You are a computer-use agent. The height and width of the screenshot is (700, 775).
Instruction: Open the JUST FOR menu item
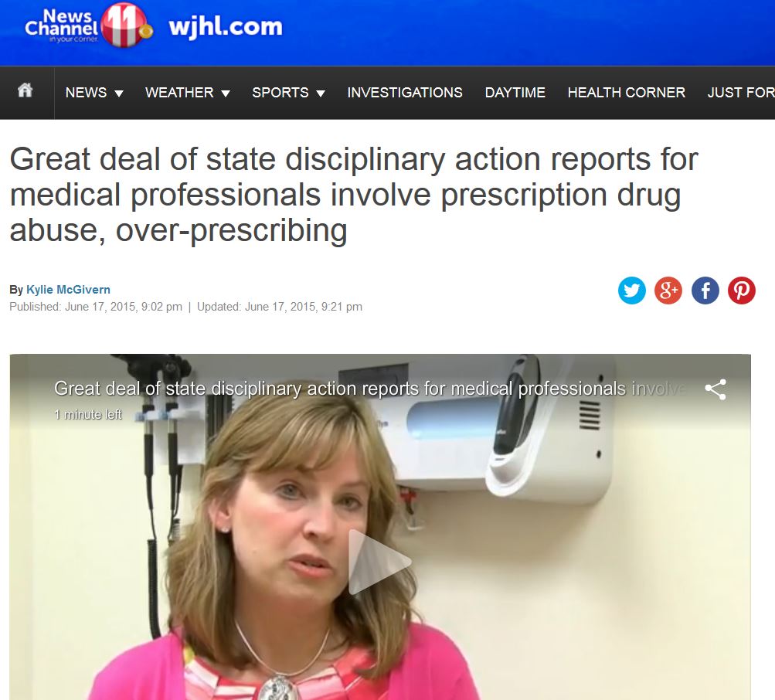[x=741, y=93]
